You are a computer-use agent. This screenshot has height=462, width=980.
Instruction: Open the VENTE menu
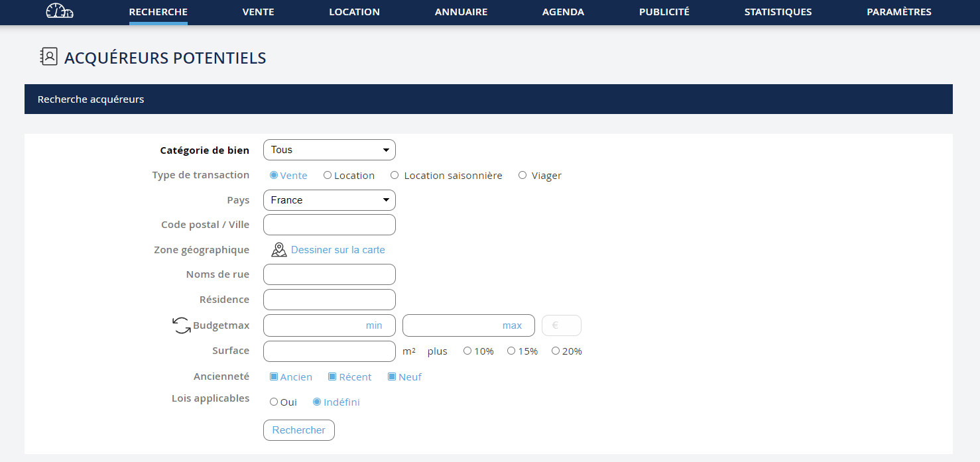tap(258, 12)
